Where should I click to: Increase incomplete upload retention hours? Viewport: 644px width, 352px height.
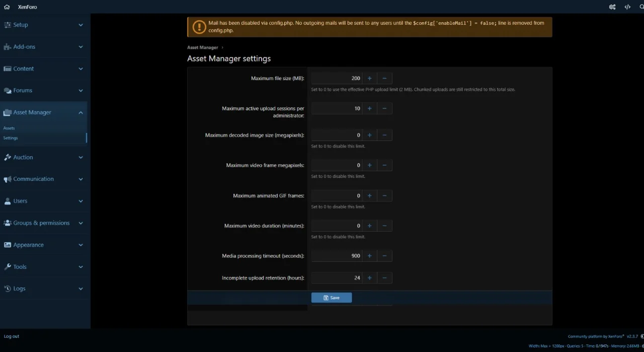tap(369, 277)
